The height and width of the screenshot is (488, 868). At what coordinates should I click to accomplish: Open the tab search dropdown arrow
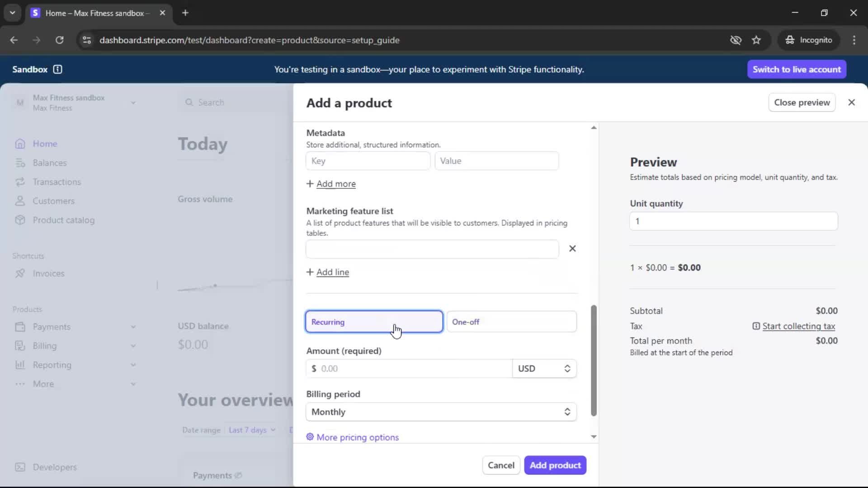pyautogui.click(x=12, y=13)
